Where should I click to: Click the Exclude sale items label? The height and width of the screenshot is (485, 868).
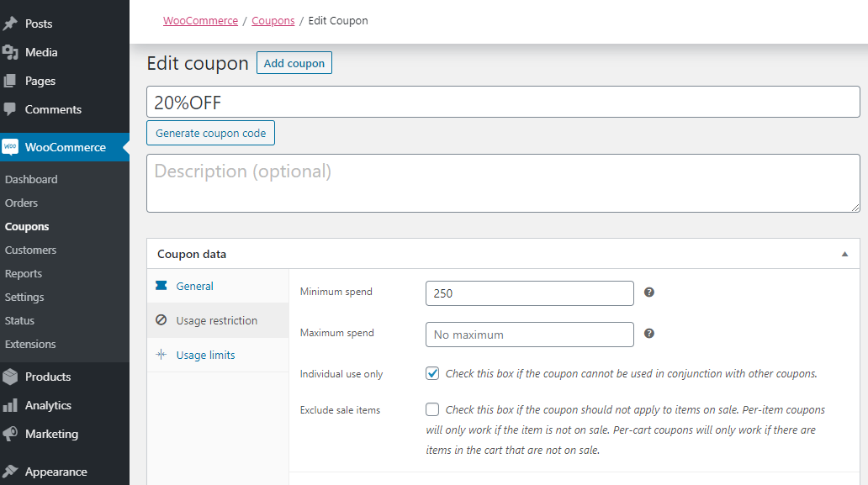pos(340,410)
